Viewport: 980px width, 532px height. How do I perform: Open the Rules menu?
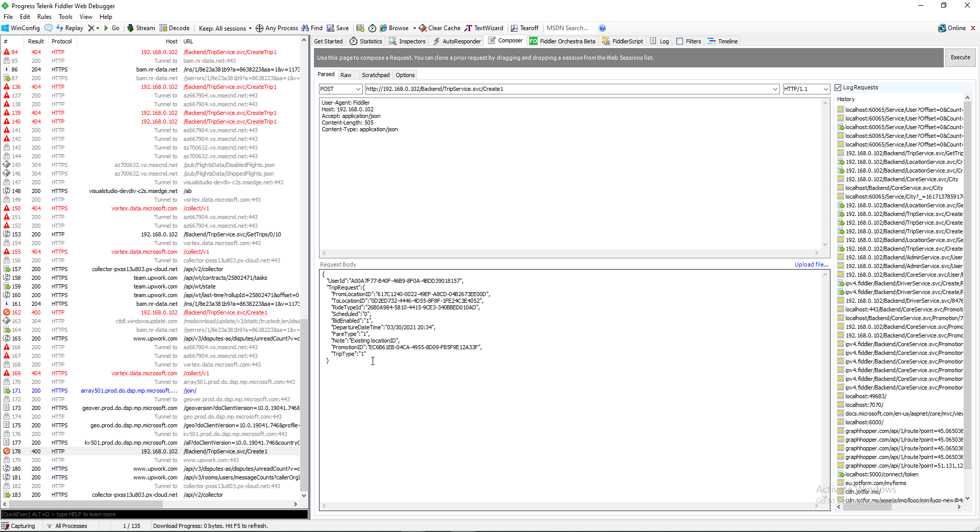(44, 17)
